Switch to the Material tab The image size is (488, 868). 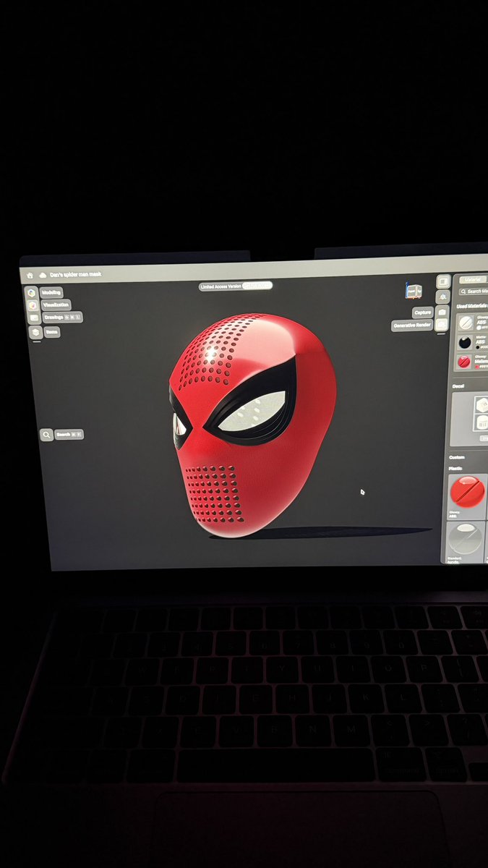click(x=473, y=280)
